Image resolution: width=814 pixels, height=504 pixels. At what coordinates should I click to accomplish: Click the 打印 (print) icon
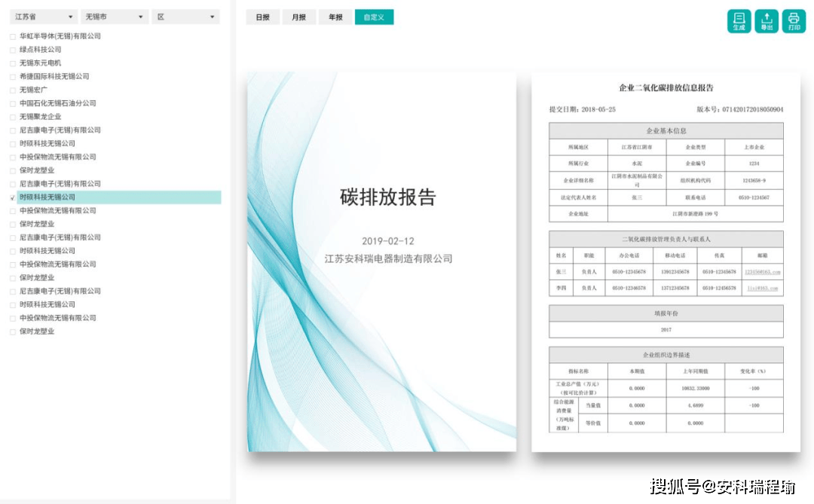pos(794,21)
